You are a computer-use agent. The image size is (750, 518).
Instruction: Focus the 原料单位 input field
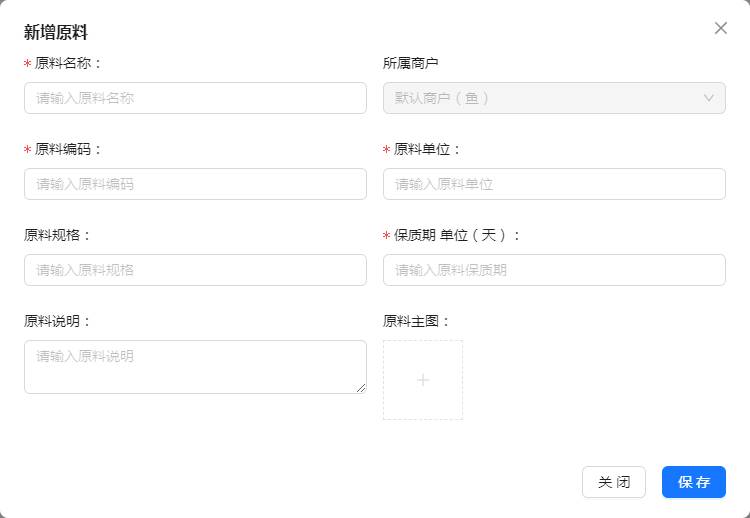554,184
